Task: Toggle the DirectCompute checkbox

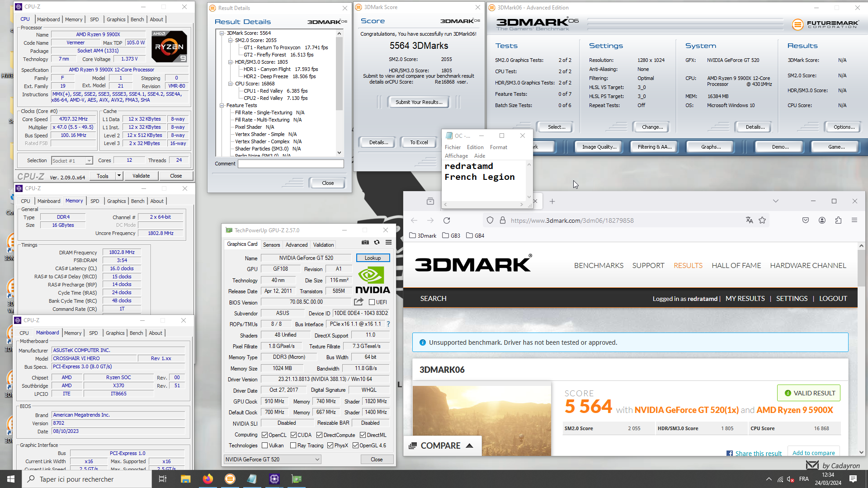Action: 320,435
